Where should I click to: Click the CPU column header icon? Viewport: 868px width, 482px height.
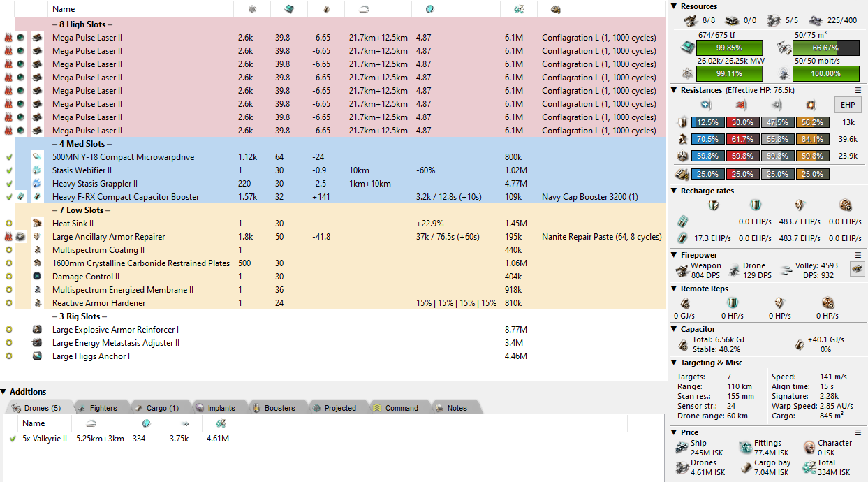click(288, 9)
